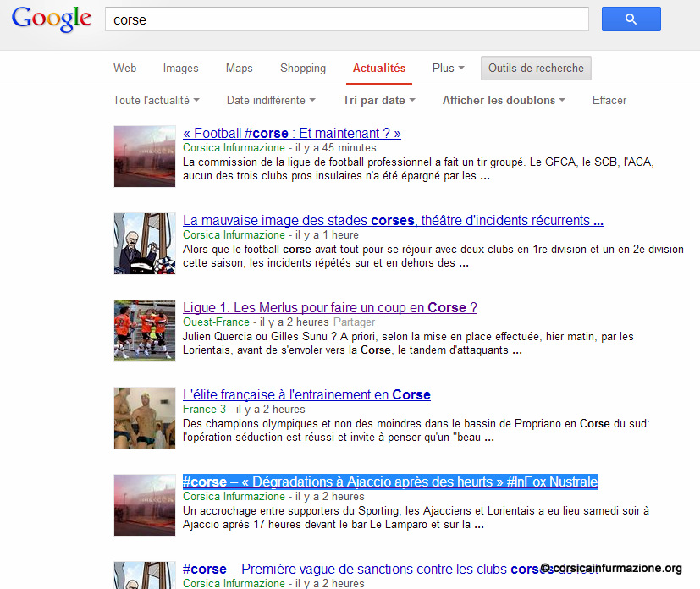Click Effacer to clear filters
Image resolution: width=700 pixels, height=589 pixels.
pos(609,100)
